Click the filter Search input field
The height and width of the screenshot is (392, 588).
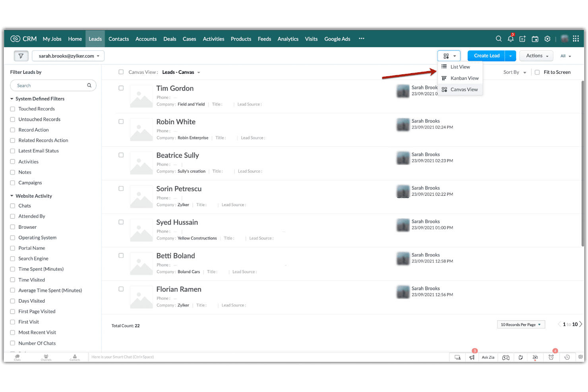[x=53, y=85]
